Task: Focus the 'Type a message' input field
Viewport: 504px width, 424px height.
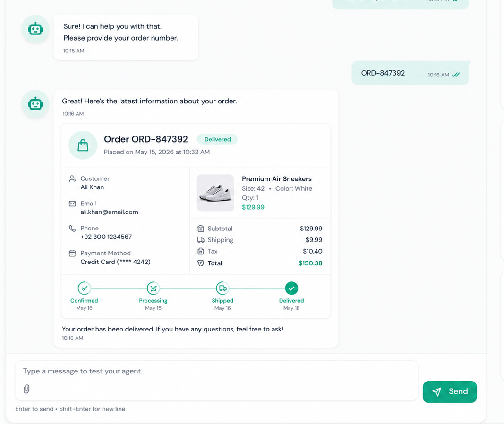Action: 216,380
